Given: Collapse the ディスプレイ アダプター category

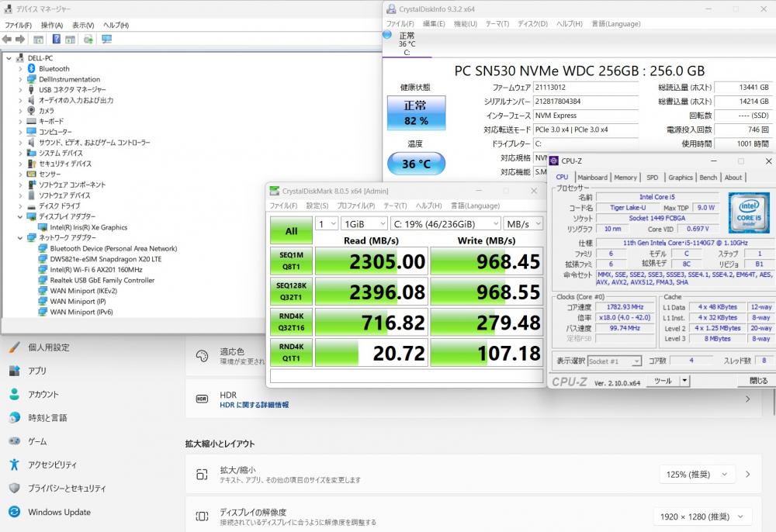Looking at the screenshot, I should 20,216.
